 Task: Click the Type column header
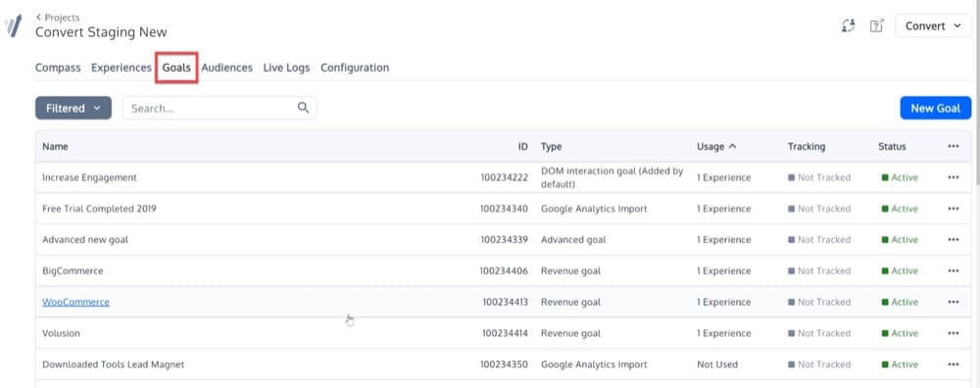(x=551, y=146)
